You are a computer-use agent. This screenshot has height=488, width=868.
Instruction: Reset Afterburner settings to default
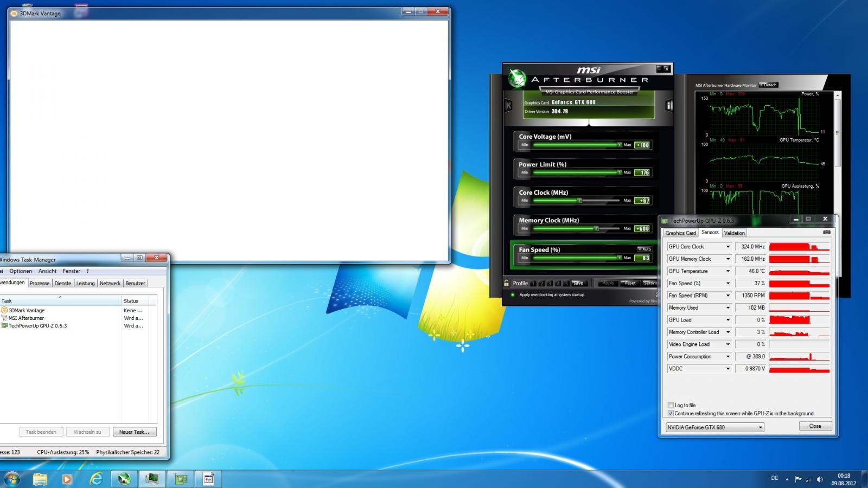click(630, 283)
